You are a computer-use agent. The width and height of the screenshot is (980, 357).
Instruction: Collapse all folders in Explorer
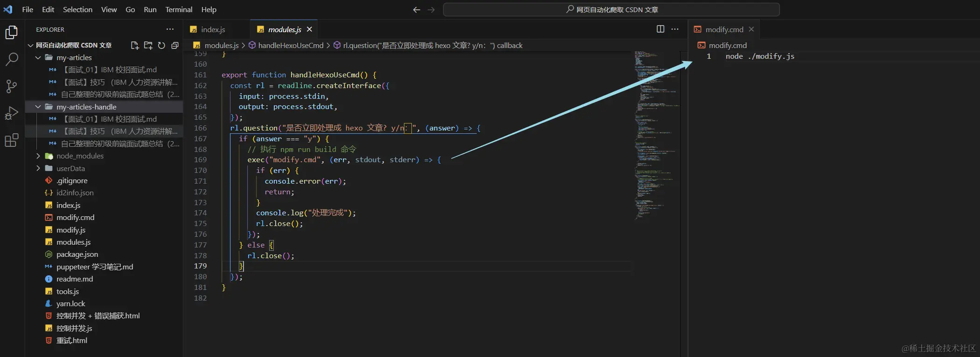pyautogui.click(x=175, y=45)
